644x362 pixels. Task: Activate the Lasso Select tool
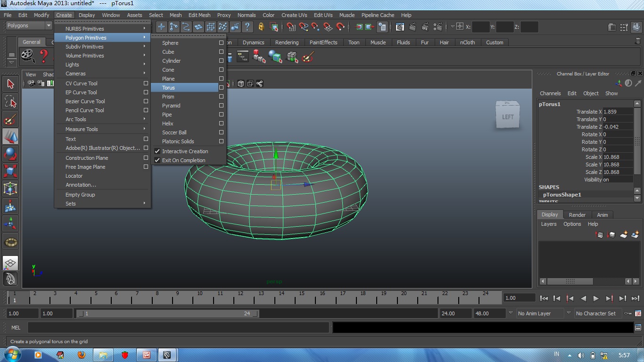coord(10,102)
